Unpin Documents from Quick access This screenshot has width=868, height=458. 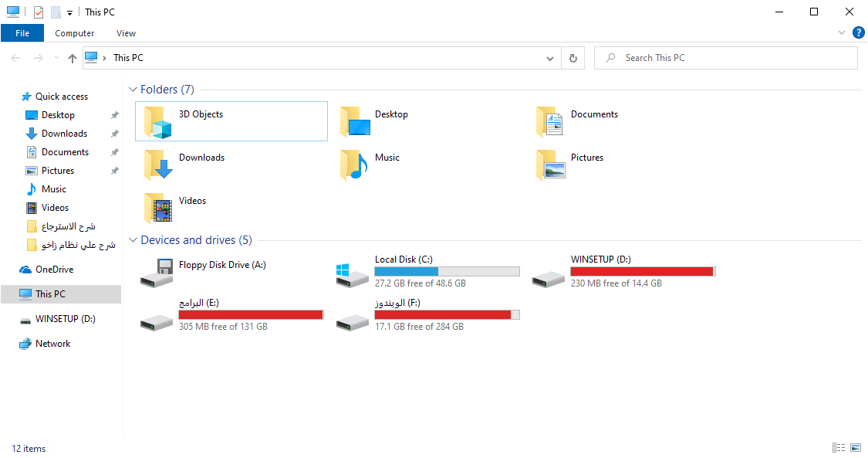click(115, 152)
